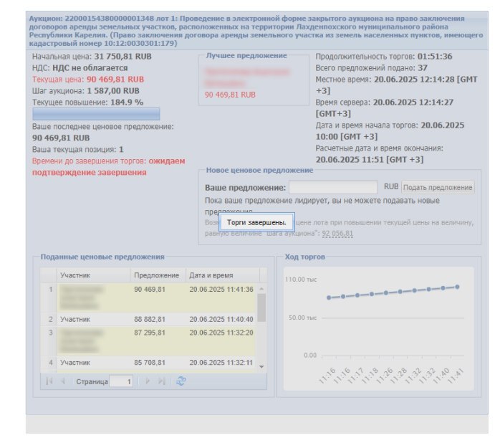The height and width of the screenshot is (448, 500).
Task: Click the Страница page number field
Action: 121,381
